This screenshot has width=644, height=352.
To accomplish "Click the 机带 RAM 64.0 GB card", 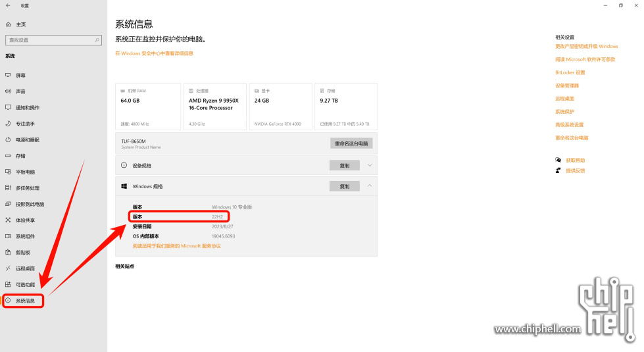I will click(x=148, y=107).
